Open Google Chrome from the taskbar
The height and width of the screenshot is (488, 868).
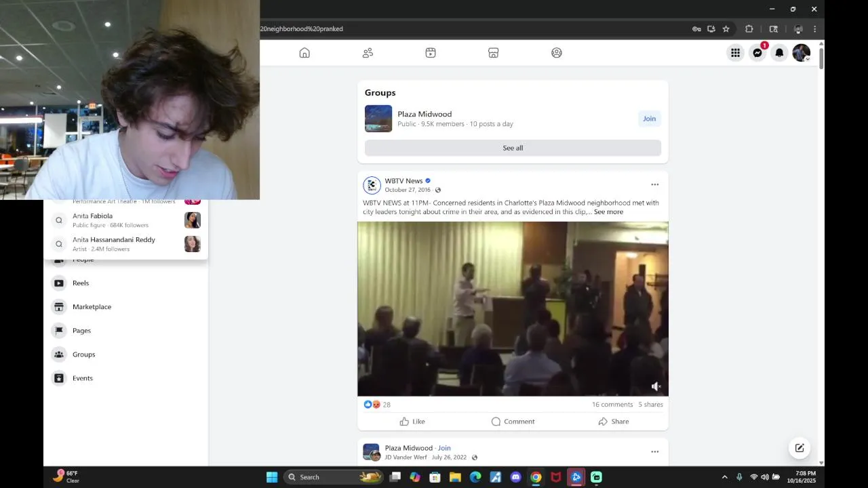pyautogui.click(x=536, y=477)
